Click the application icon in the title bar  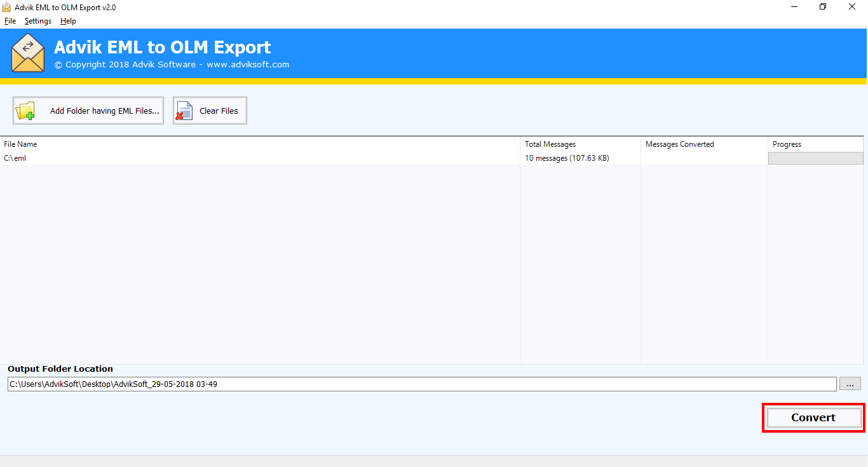tap(6, 6)
